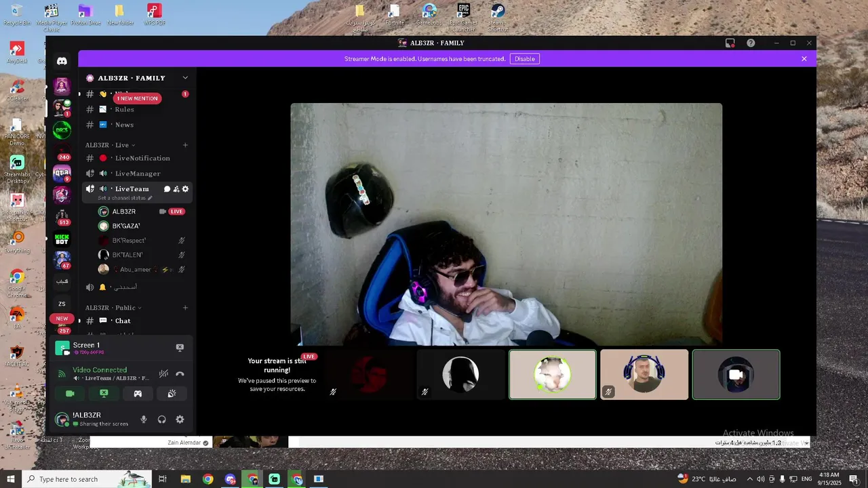Open the help question mark icon

coord(751,43)
